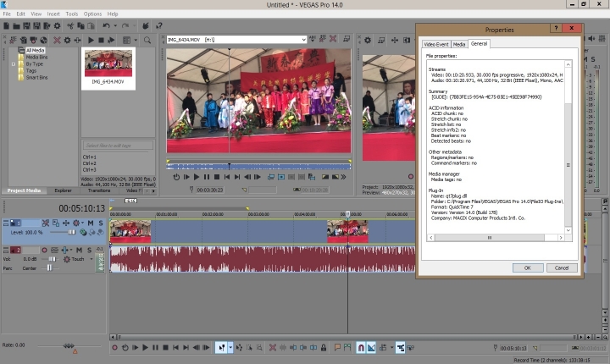Open the Properties dialog help question mark
This screenshot has width=610, height=364.
click(556, 28)
